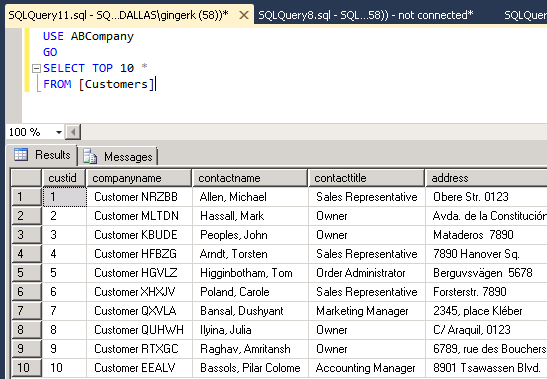
Task: Select row header number 5
Action: pos(26,273)
